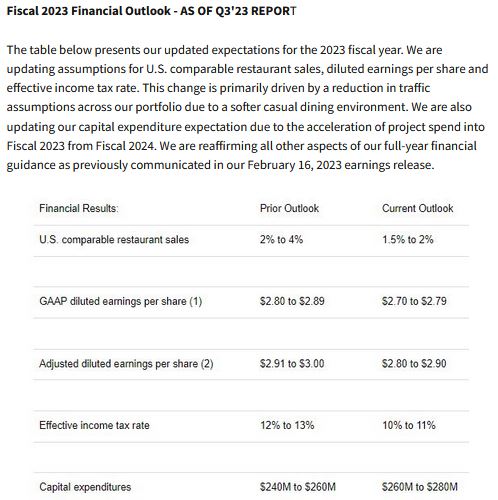Click the $2.91 to $3.00 value
Viewport: 498px width, 500px height.
292,364
